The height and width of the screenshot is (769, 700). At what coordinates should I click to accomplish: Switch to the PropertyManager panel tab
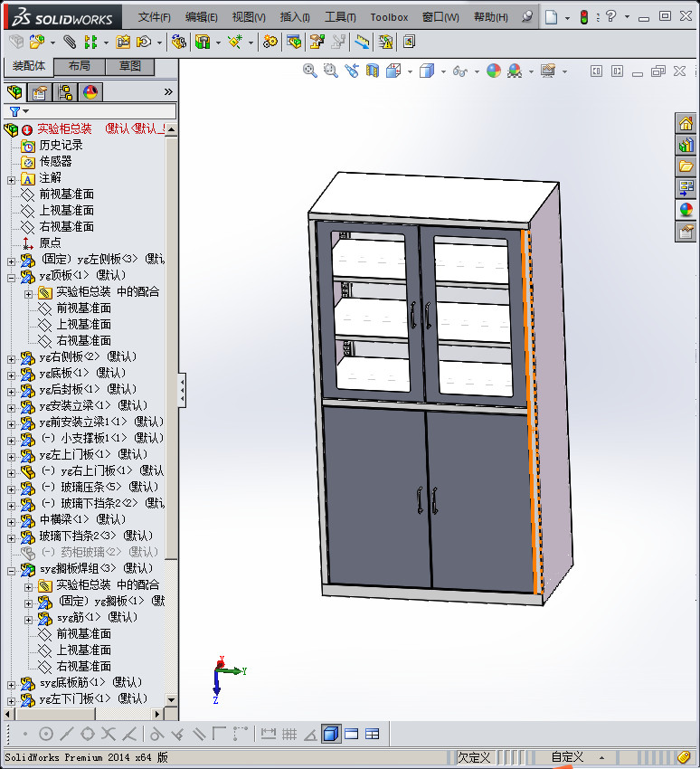pyautogui.click(x=40, y=92)
